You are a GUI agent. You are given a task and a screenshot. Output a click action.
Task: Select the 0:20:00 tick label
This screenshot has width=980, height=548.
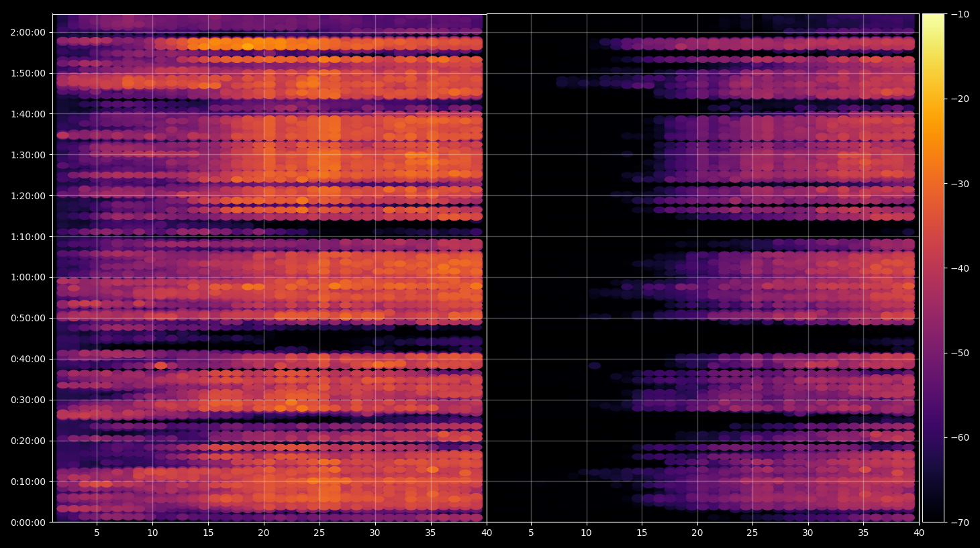(28, 441)
